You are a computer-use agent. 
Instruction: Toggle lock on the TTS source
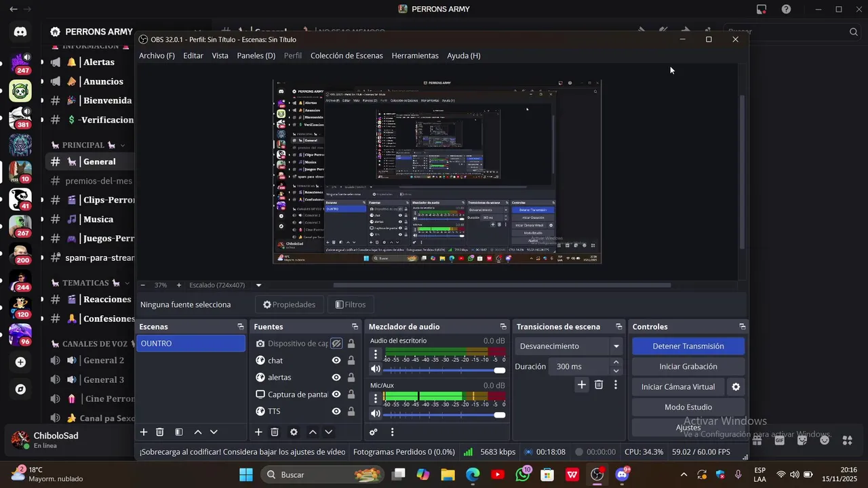351,411
